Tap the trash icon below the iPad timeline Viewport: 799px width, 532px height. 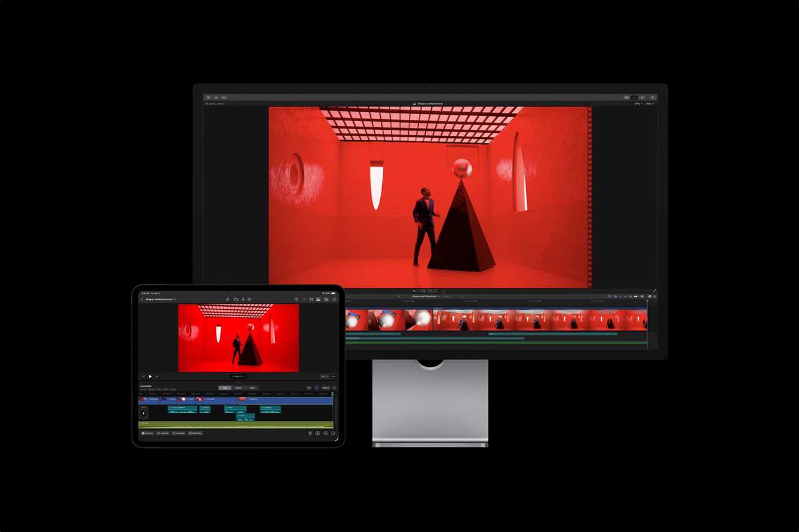pos(310,433)
